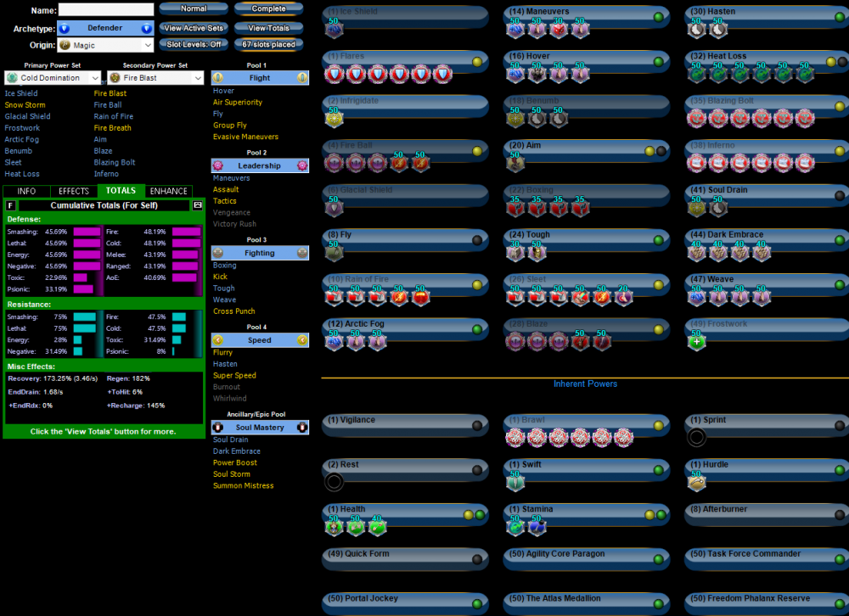Click the F icon beside Cumulative Totals
Viewport: 849px width, 616px height.
[x=10, y=205]
